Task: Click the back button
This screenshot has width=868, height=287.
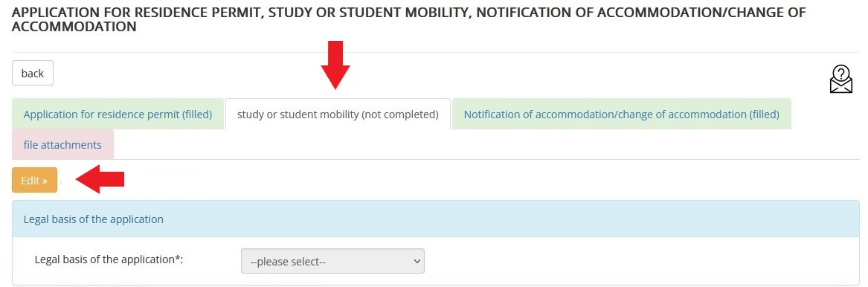Action: click(x=33, y=73)
